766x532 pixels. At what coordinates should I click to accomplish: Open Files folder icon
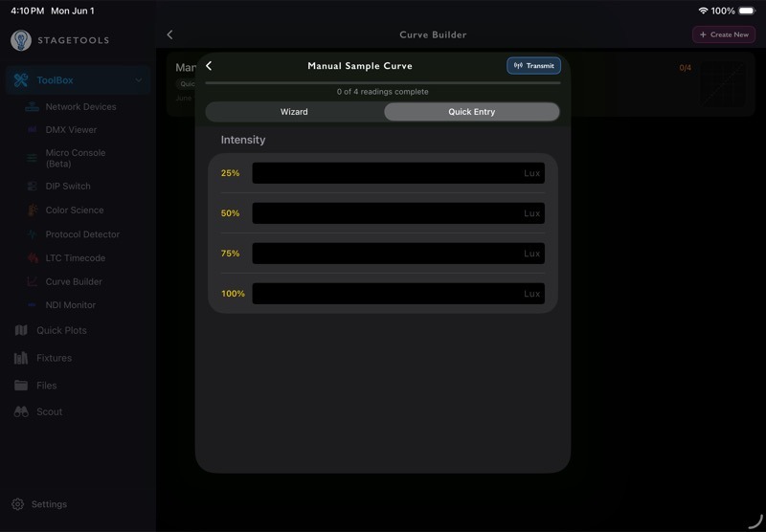21,385
